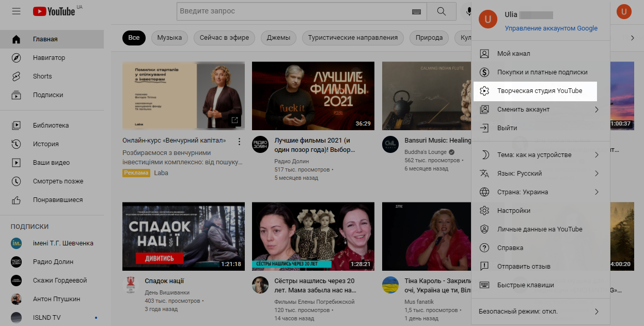Open Главная in the sidebar
644x326 pixels.
click(52, 39)
